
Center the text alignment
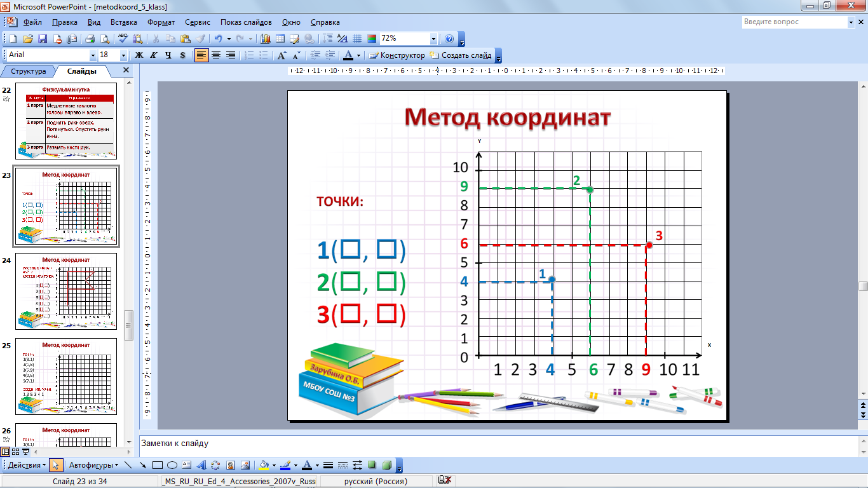[216, 55]
